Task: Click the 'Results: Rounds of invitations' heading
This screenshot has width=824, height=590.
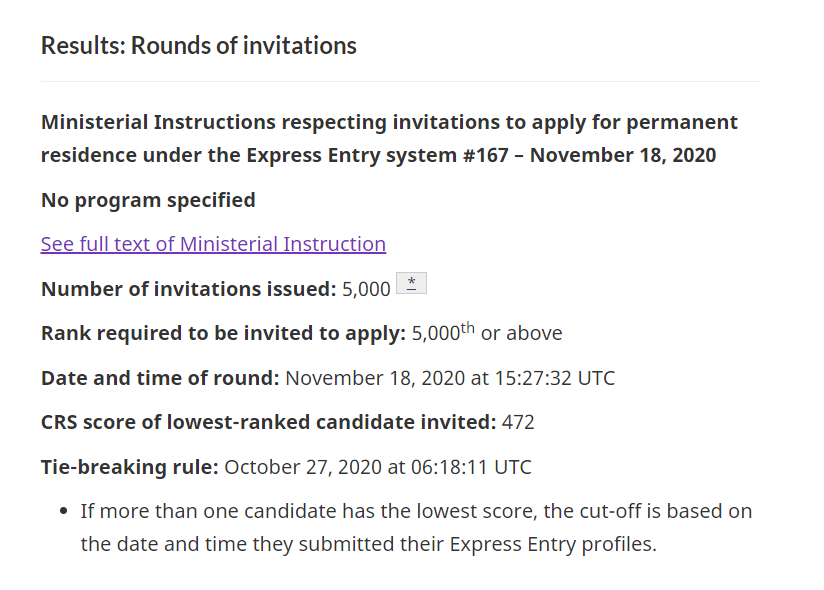Action: click(199, 46)
